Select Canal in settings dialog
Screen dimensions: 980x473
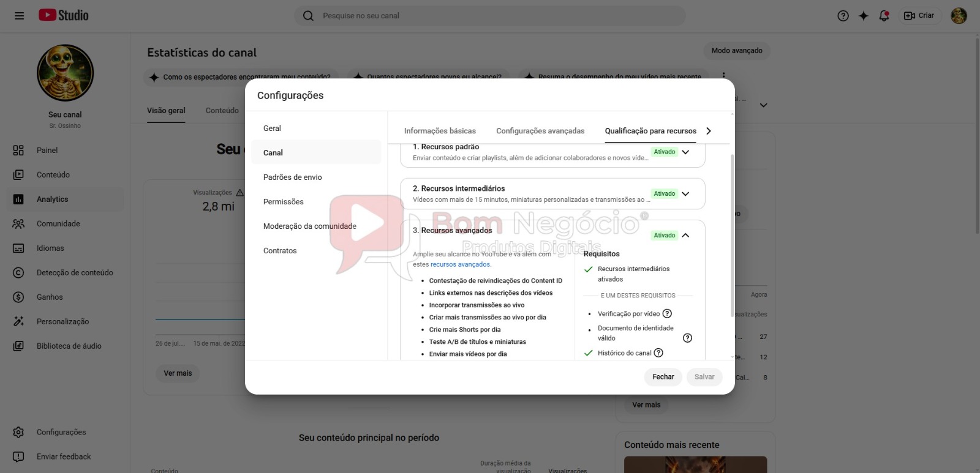[x=316, y=153]
